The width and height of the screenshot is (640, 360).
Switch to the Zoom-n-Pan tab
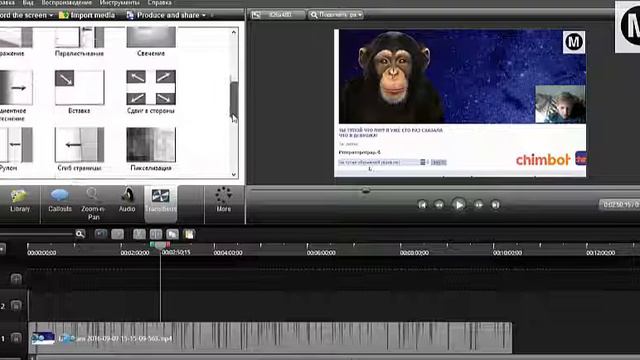(93, 203)
